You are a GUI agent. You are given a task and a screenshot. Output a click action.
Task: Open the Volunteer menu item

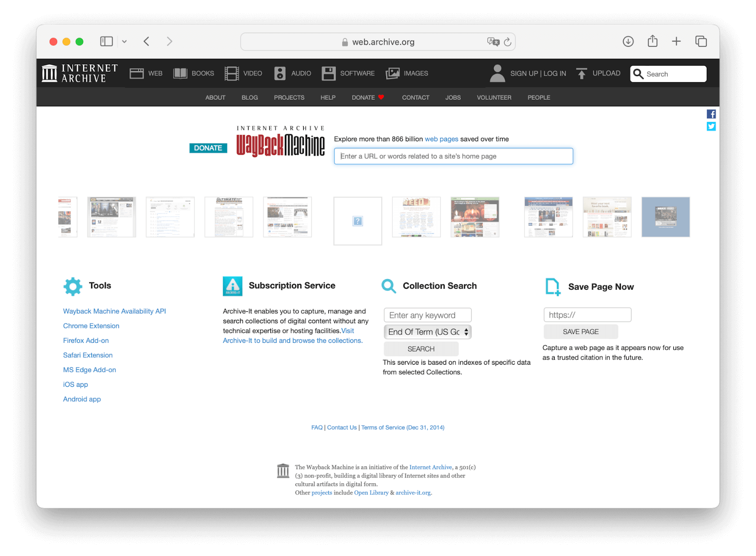(494, 97)
